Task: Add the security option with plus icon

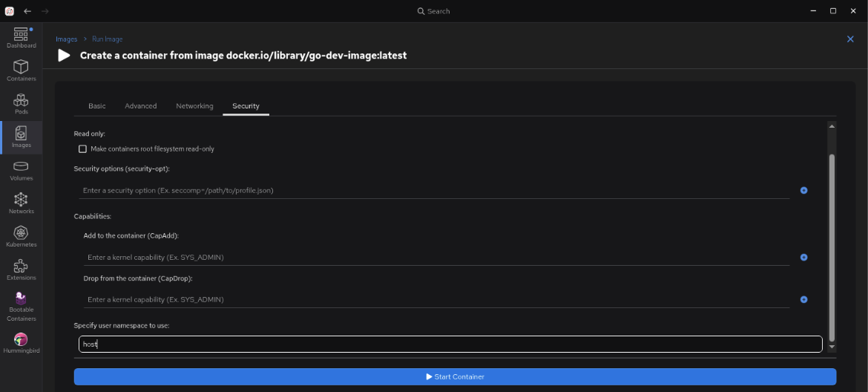Action: (x=803, y=191)
